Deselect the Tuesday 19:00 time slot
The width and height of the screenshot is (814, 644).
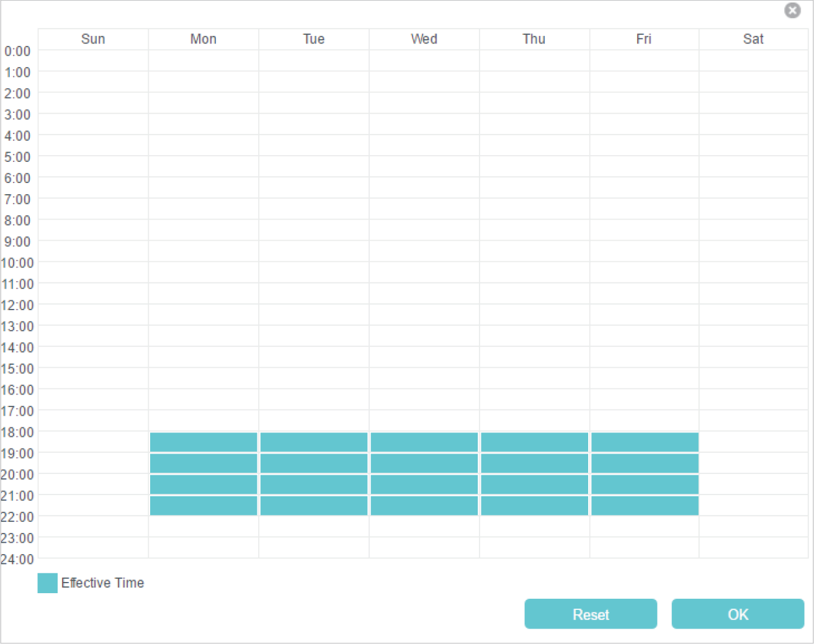(314, 463)
